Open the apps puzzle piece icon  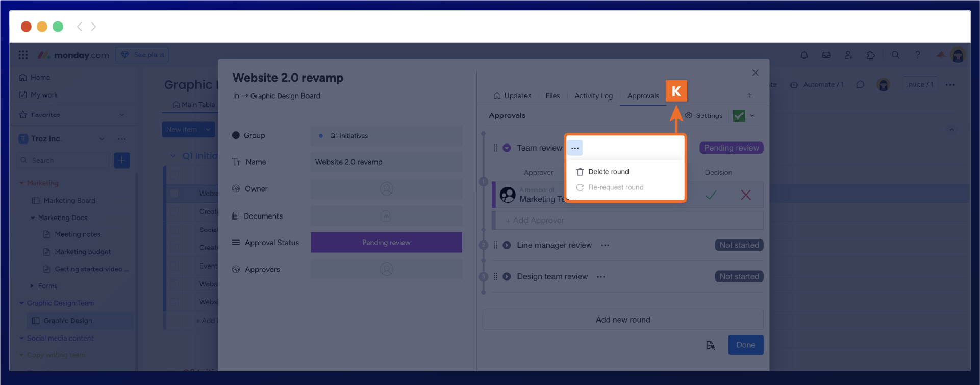pyautogui.click(x=871, y=55)
